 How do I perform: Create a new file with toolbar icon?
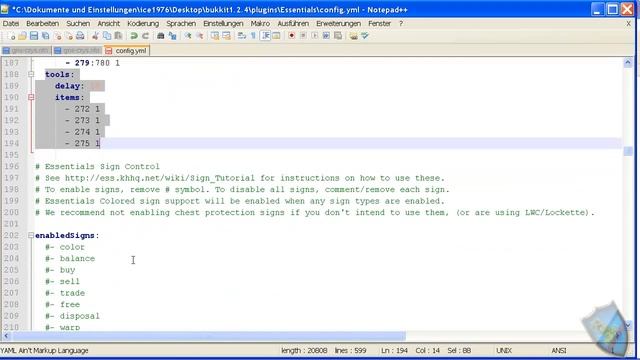coord(11,36)
